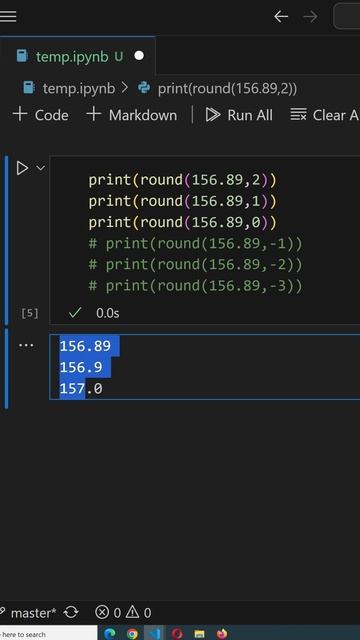Click the green success checkmark
The height and width of the screenshot is (640, 360).
click(x=75, y=313)
